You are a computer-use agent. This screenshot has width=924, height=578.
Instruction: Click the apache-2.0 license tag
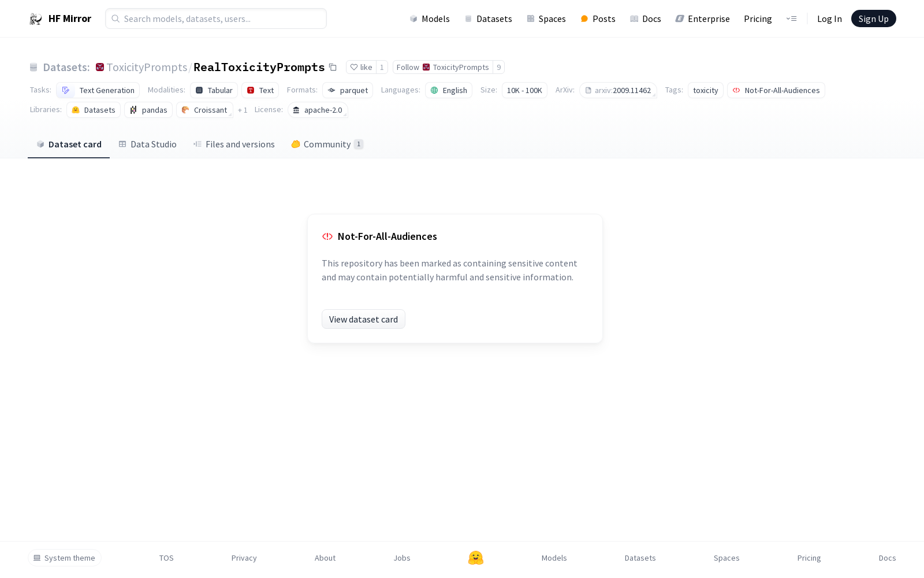(x=318, y=110)
